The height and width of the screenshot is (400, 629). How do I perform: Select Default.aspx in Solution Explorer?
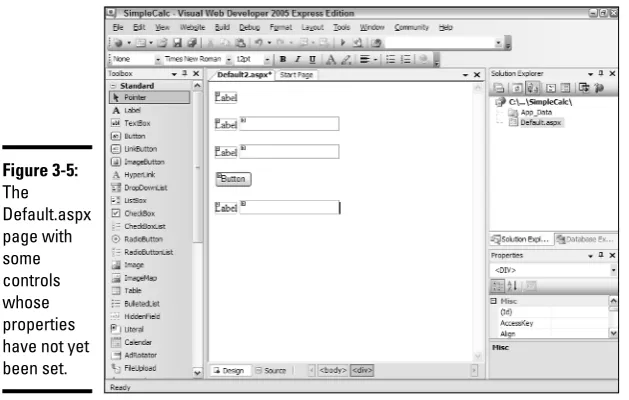click(540, 122)
